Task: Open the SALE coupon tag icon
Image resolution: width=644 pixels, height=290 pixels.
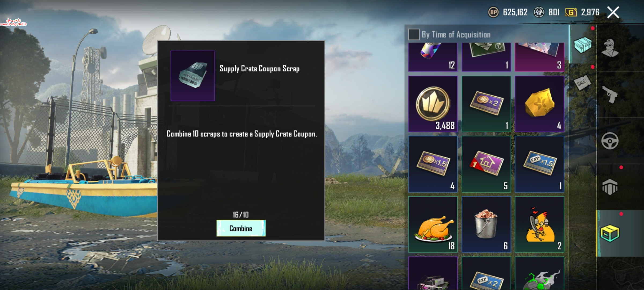Action: point(582,83)
